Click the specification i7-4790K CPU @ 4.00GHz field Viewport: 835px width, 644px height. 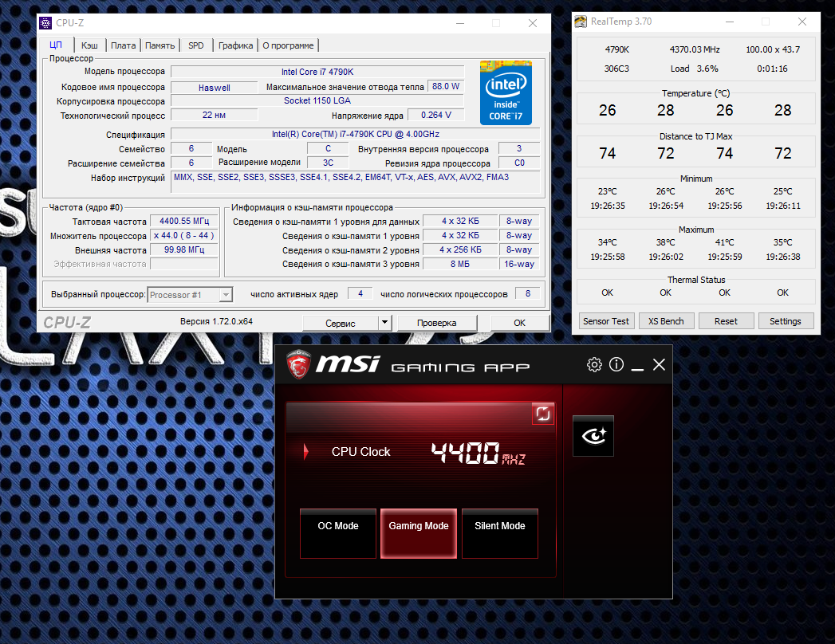point(355,134)
